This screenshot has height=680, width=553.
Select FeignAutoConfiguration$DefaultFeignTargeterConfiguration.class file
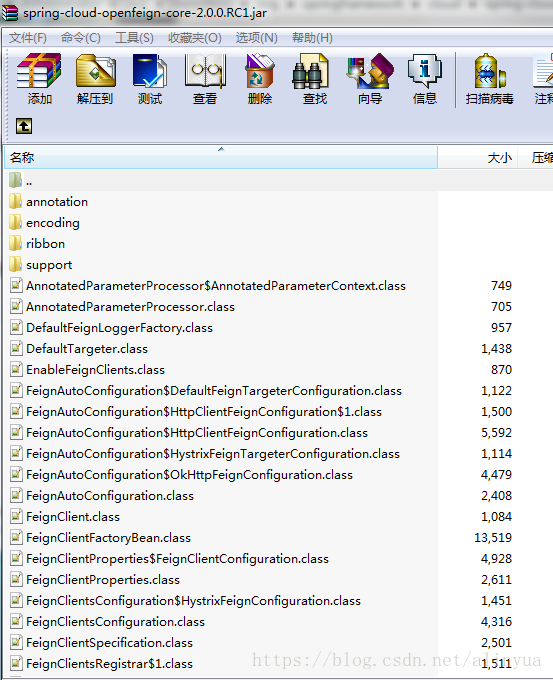coord(214,391)
